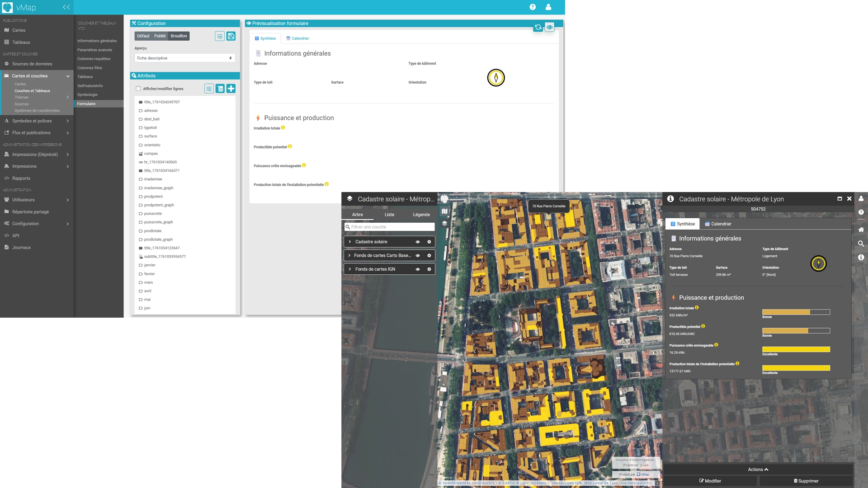
Task: Select the Publié configuration button
Action: click(x=160, y=36)
